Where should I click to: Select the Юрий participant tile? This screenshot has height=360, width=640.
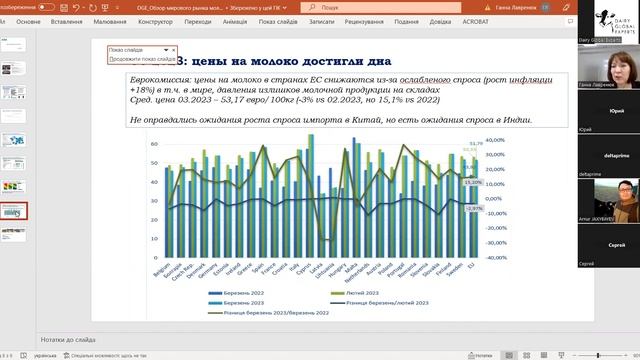coord(609,111)
